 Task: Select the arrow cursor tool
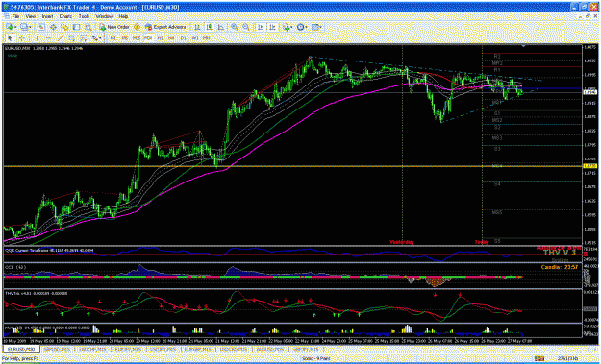[10, 38]
